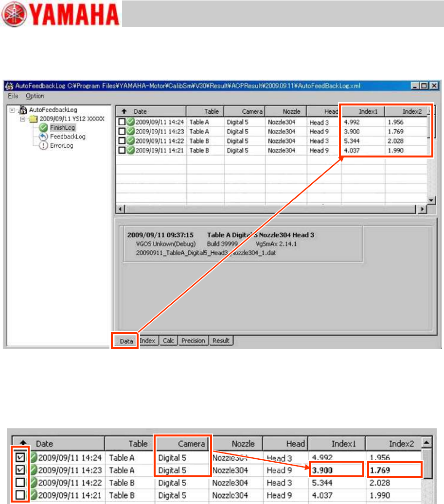Select ErrorLog exclamation icon in tree
Screen dimensions: 444x504
[x=43, y=146]
